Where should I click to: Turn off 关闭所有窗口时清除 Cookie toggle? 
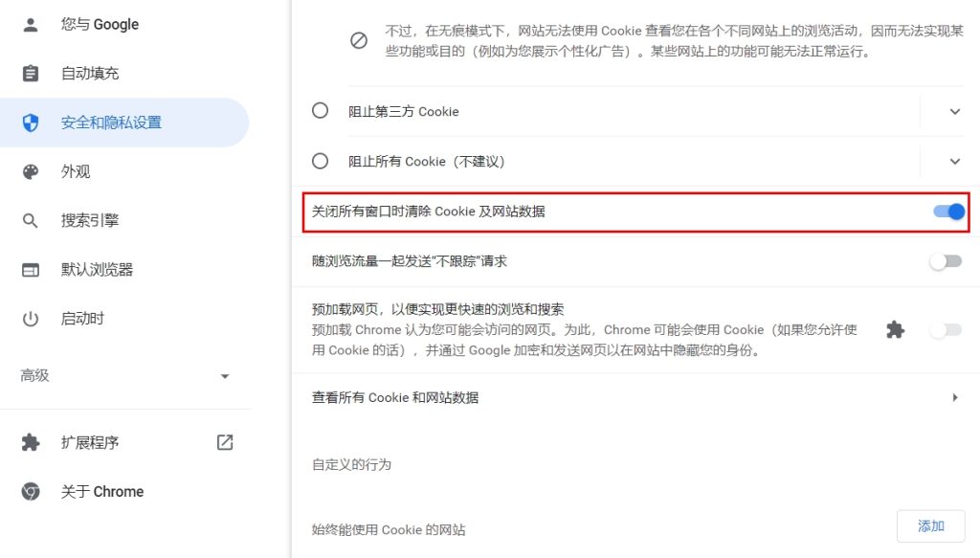click(x=948, y=212)
